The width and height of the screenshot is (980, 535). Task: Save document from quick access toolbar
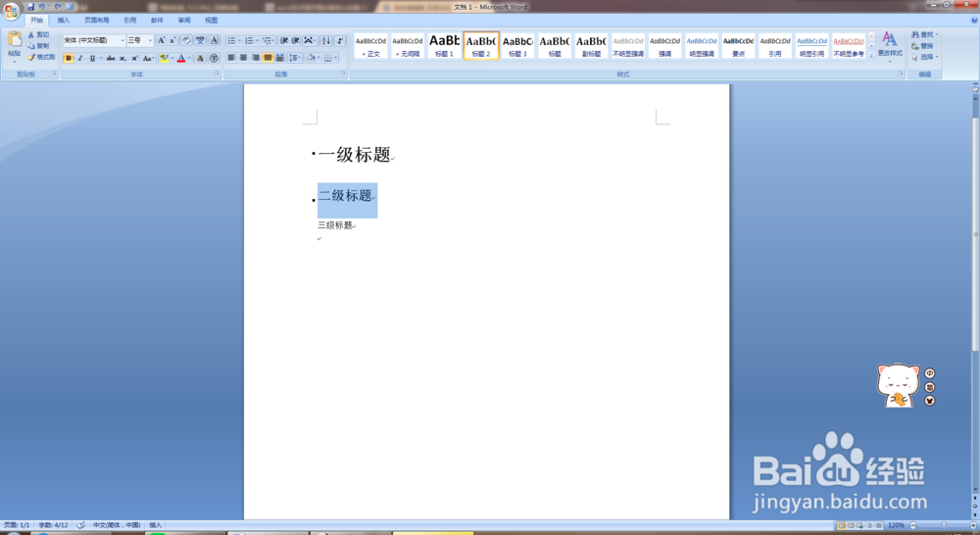click(30, 6)
